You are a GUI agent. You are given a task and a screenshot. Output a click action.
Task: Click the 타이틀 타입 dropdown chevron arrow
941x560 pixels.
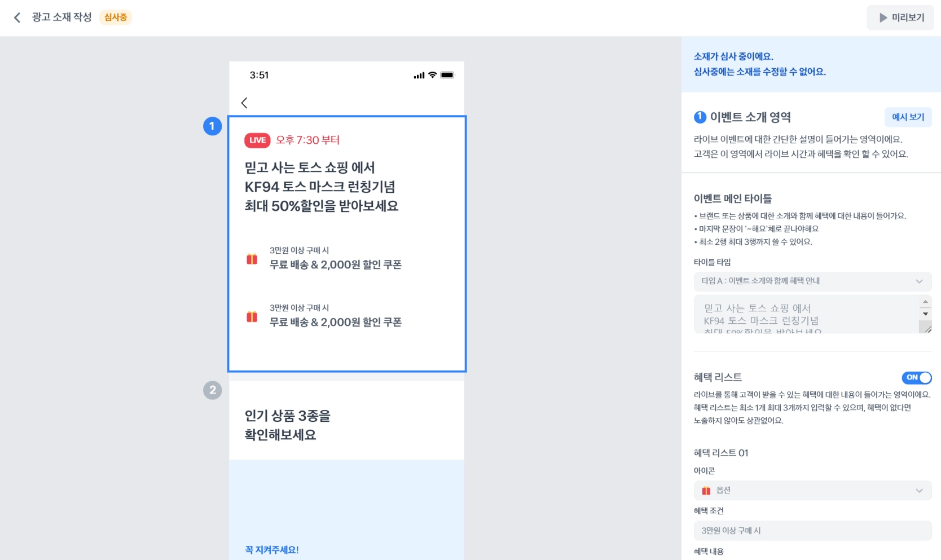click(x=919, y=281)
